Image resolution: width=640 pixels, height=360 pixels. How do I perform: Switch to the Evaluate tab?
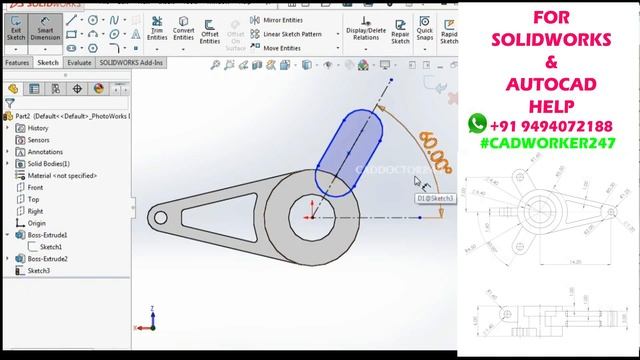point(79,63)
